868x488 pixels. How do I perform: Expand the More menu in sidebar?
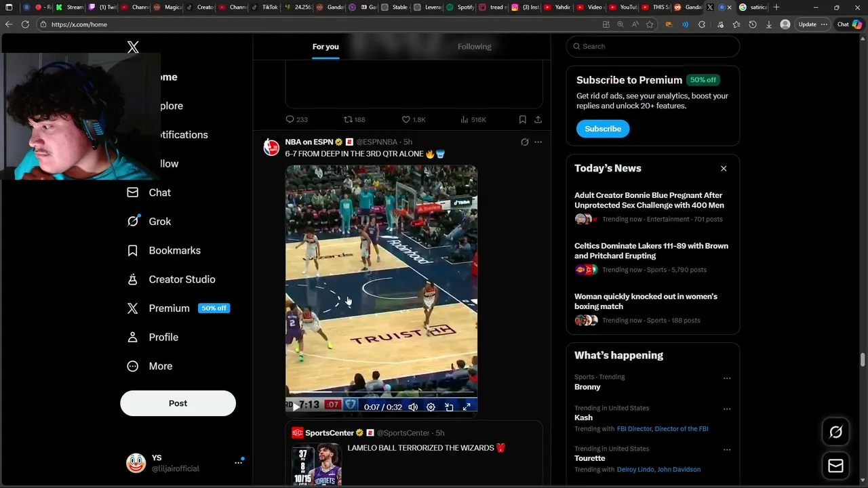point(150,366)
